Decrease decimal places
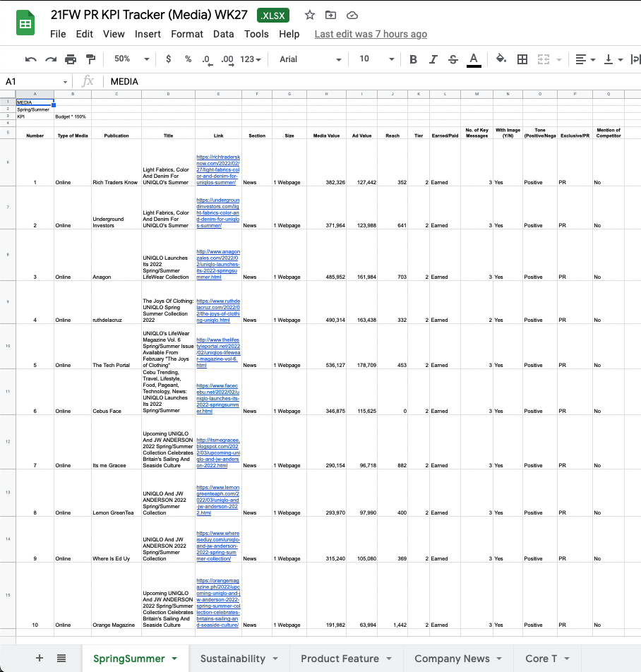Viewport: 641px width, 672px height. click(x=207, y=60)
